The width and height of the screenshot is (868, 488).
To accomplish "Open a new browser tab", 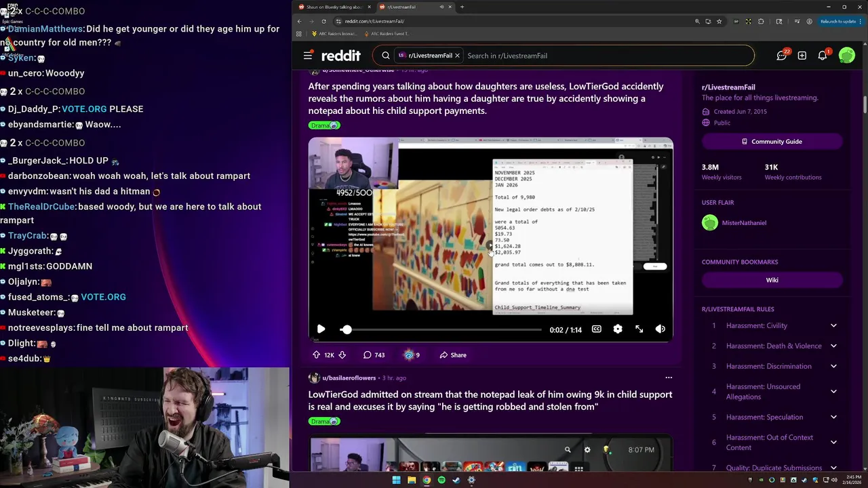I will (x=462, y=7).
